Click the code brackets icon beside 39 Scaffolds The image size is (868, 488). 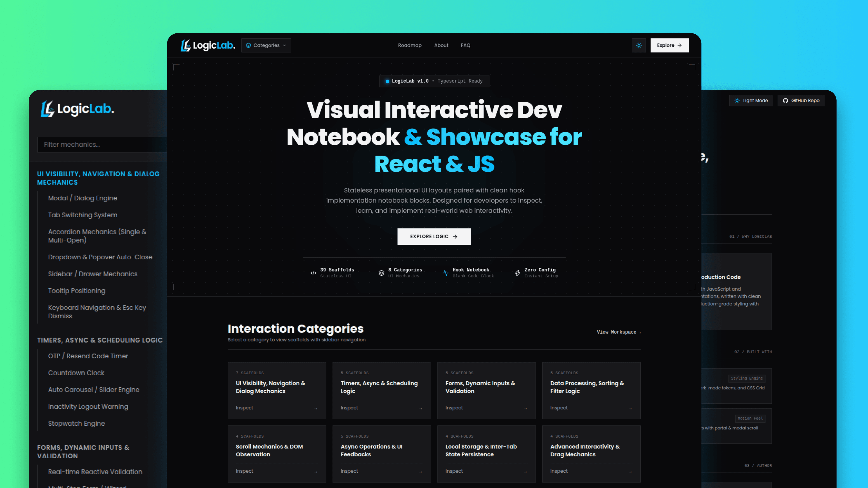click(313, 273)
